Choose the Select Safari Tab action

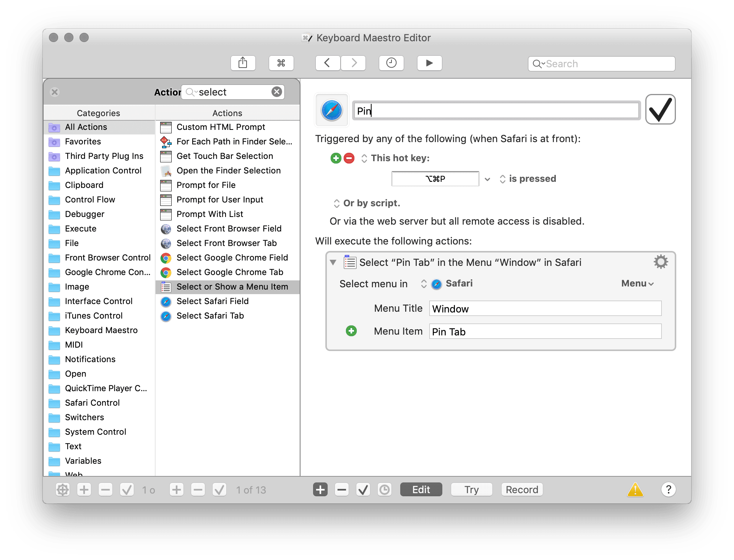coord(210,316)
